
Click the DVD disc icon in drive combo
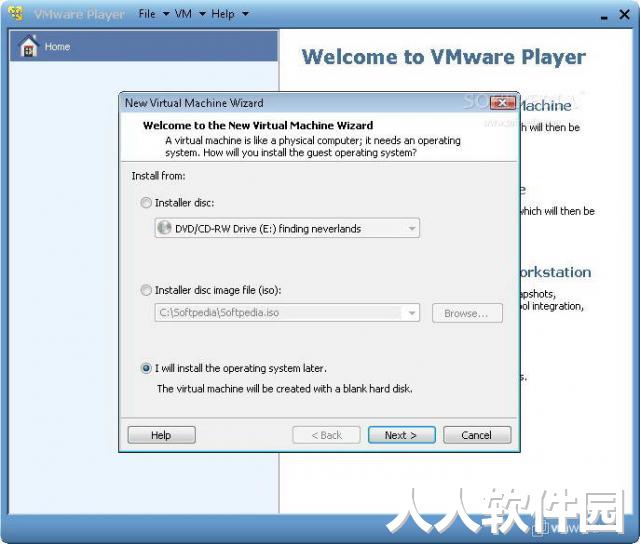pos(164,228)
